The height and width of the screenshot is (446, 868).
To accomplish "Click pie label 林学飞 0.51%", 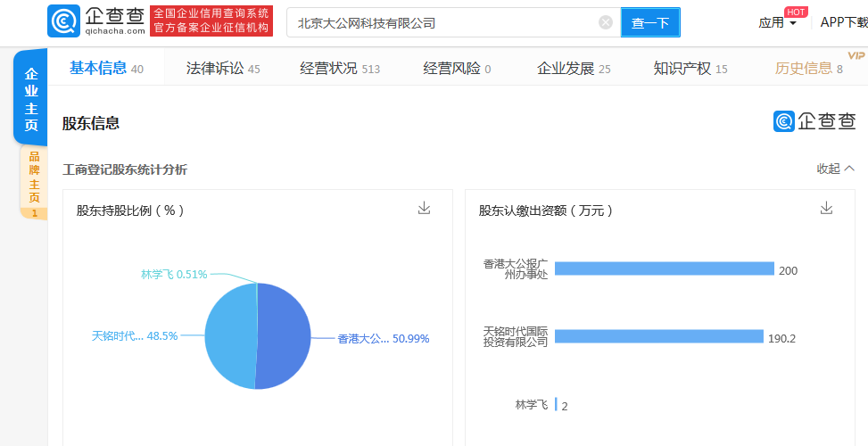I will click(x=174, y=274).
